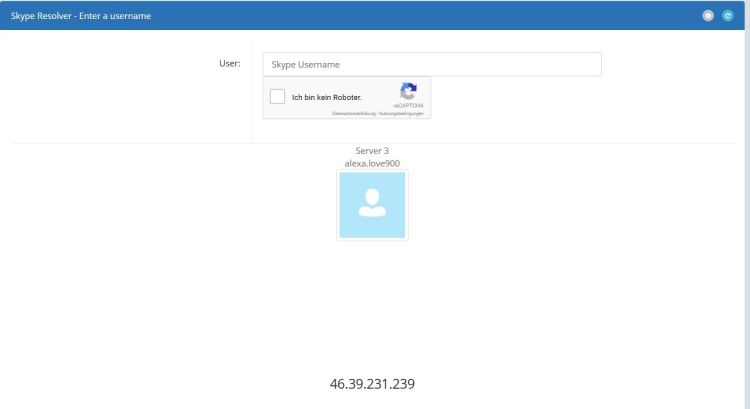Click the reCAPTCHA logo icon
The width and height of the screenshot is (750, 409).
408,91
